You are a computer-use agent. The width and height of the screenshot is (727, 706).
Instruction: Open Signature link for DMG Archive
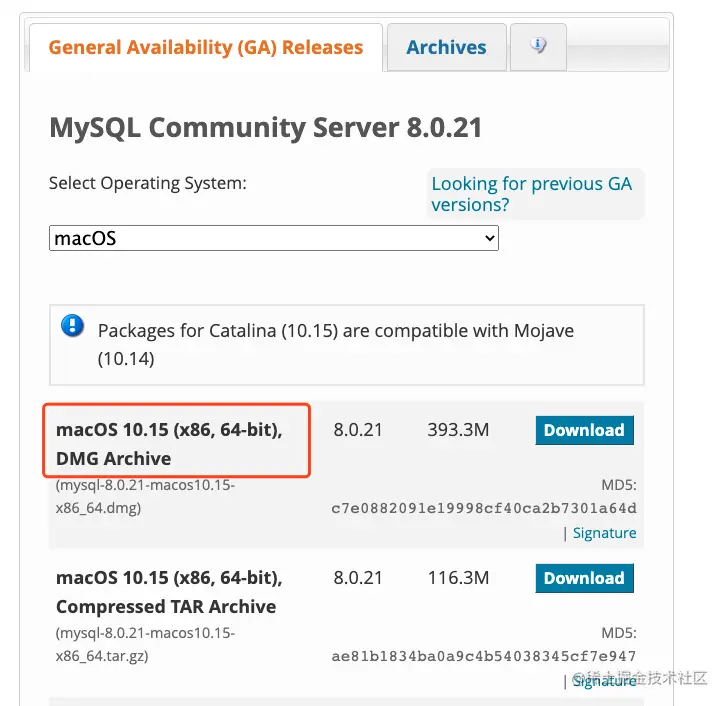[604, 533]
